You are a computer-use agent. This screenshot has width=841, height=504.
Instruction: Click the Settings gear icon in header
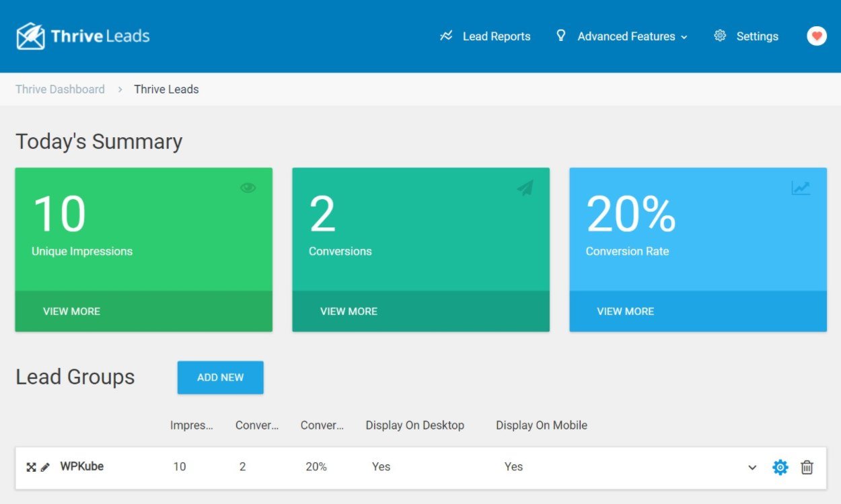pyautogui.click(x=720, y=36)
